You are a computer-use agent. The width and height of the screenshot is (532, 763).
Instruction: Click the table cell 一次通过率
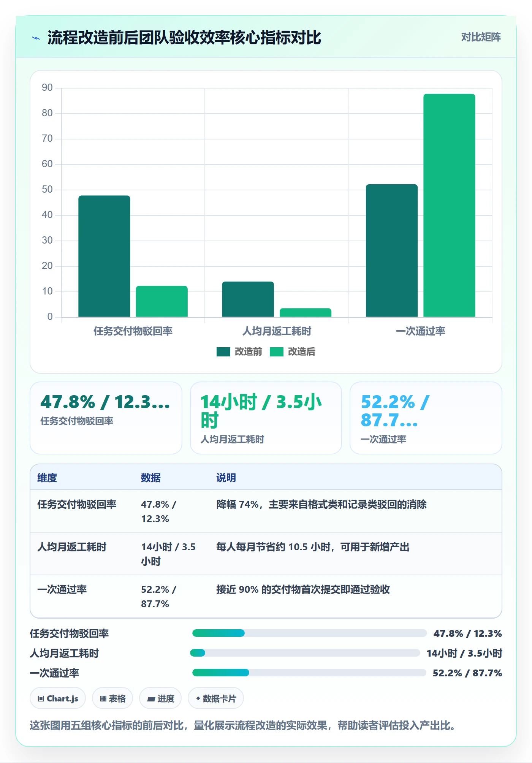pos(62,589)
